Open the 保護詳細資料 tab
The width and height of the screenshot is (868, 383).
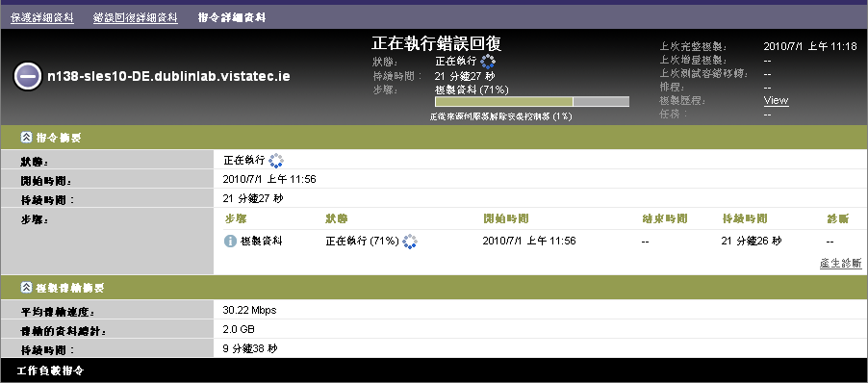coord(42,17)
